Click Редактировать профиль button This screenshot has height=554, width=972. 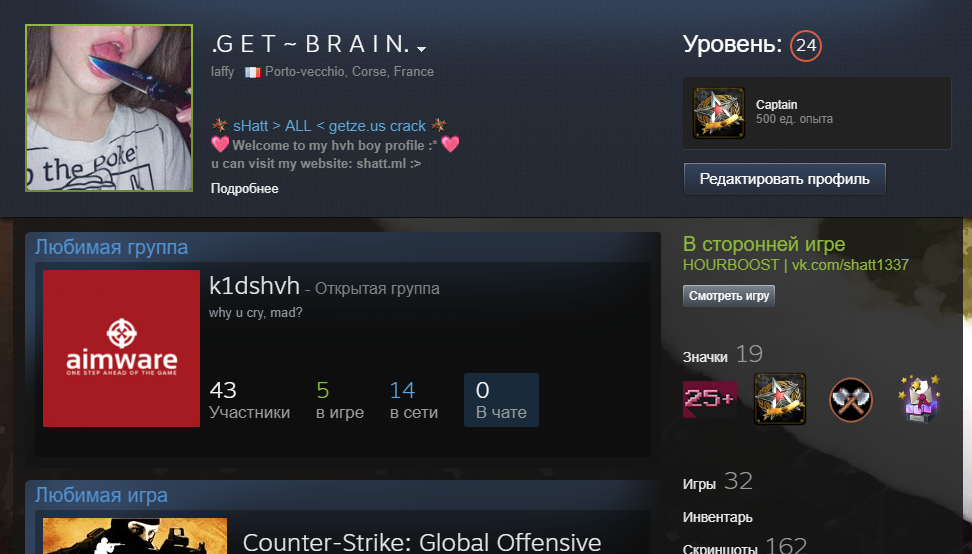[x=785, y=179]
